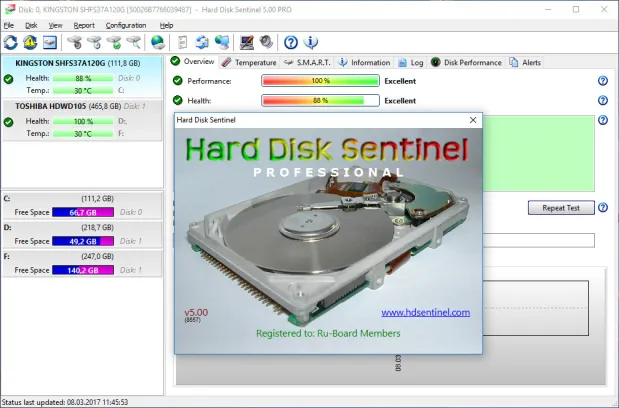Viewport: 619px width, 408px height.
Task: Click the disk picture icon in toolbar
Action: [x=50, y=42]
